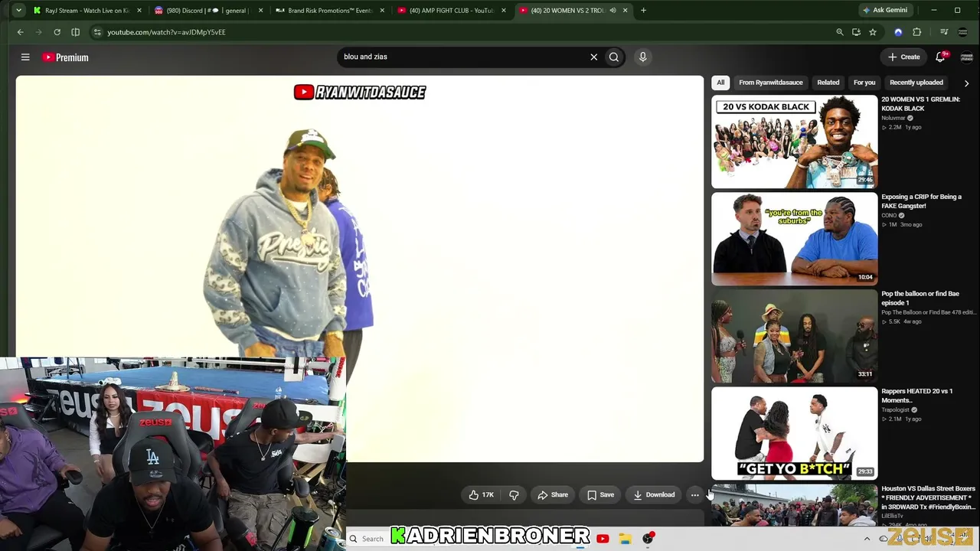Image resolution: width=980 pixels, height=551 pixels.
Task: Open the blue extension icon in toolbar
Action: pos(898,32)
